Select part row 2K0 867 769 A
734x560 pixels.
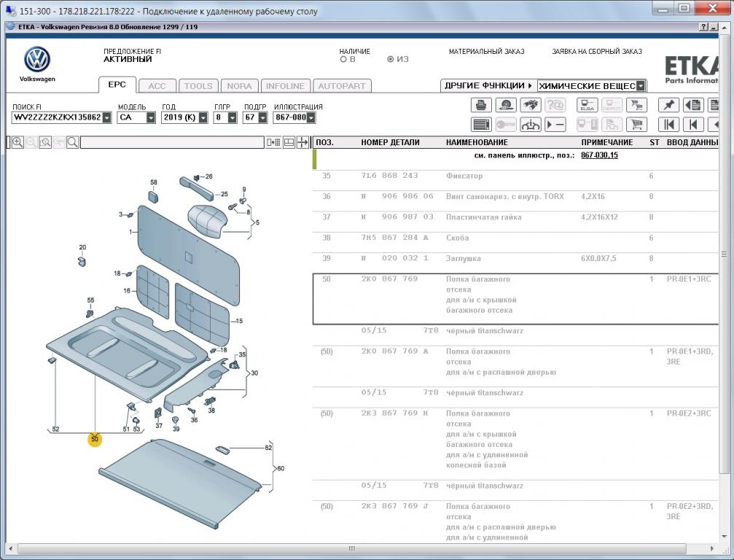tap(516, 366)
